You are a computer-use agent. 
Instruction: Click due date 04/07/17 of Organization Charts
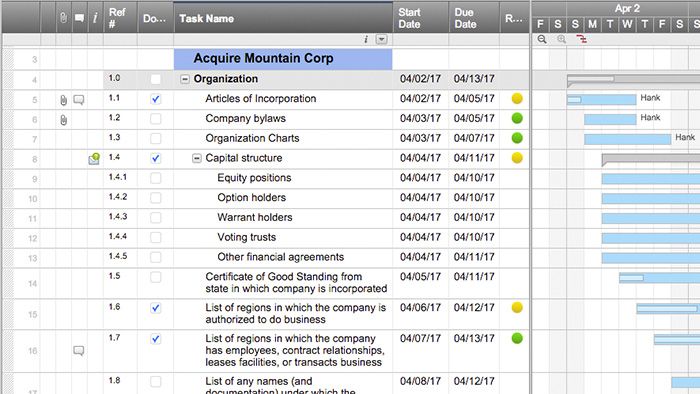474,138
